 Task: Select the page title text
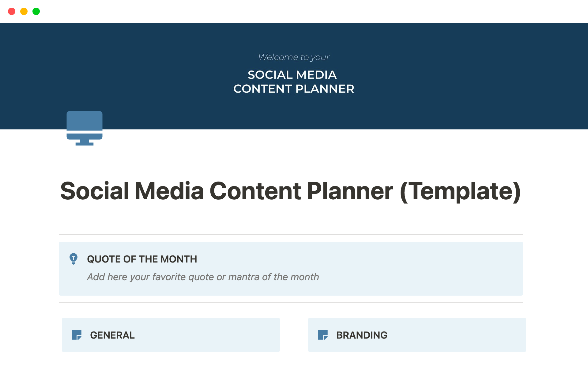pos(290,191)
